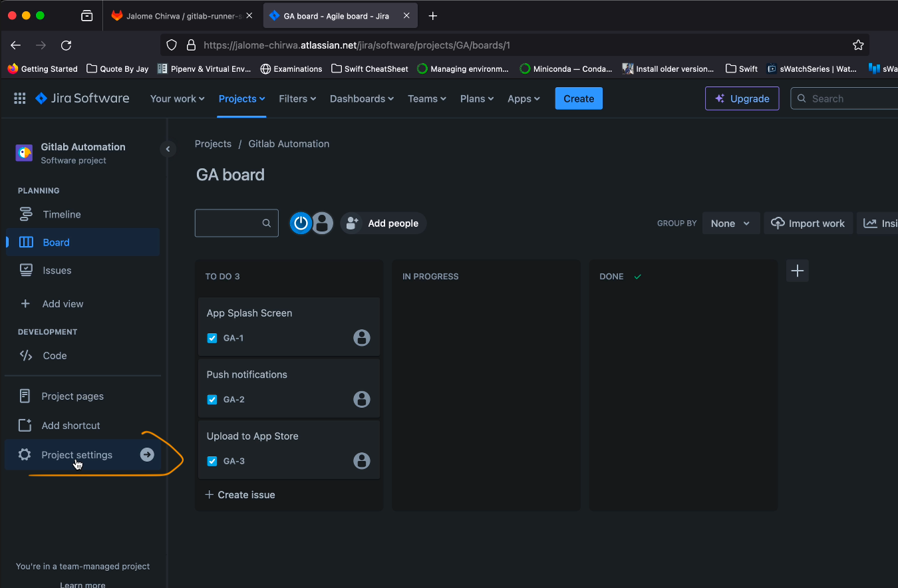Select the power-symbol user avatar filter

(x=301, y=223)
